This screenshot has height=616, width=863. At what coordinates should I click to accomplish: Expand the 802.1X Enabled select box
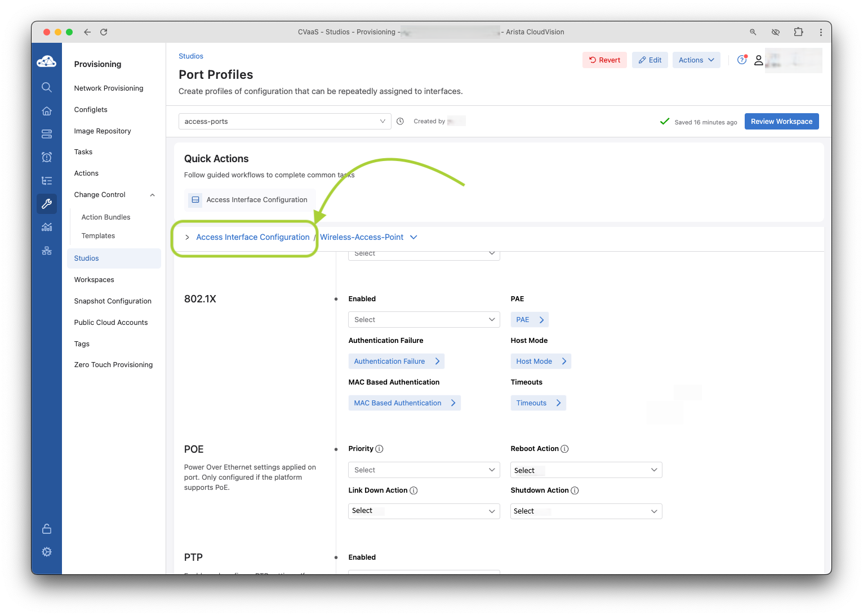point(424,320)
